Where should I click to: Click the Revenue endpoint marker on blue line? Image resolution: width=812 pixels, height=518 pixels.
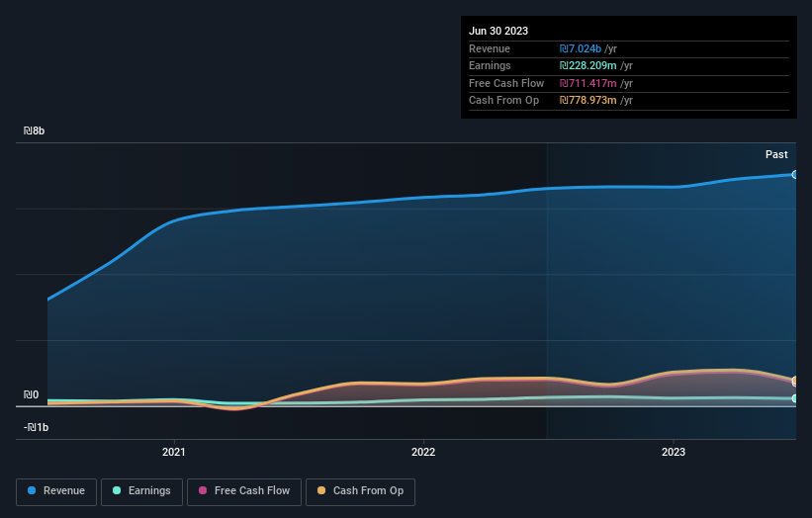point(795,175)
